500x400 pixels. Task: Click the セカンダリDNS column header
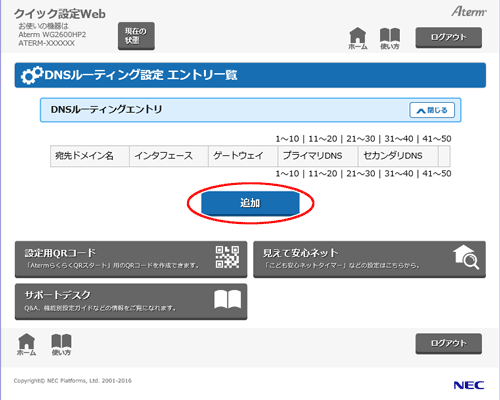(398, 156)
